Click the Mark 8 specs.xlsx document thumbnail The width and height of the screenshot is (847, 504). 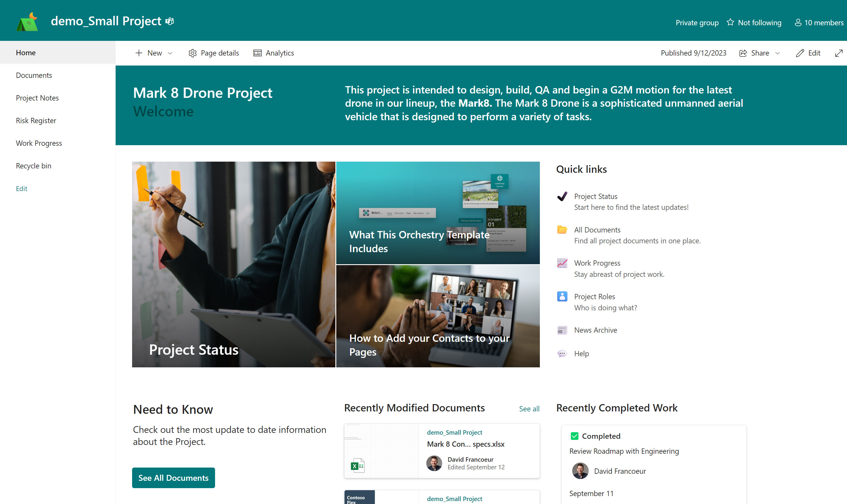(381, 451)
